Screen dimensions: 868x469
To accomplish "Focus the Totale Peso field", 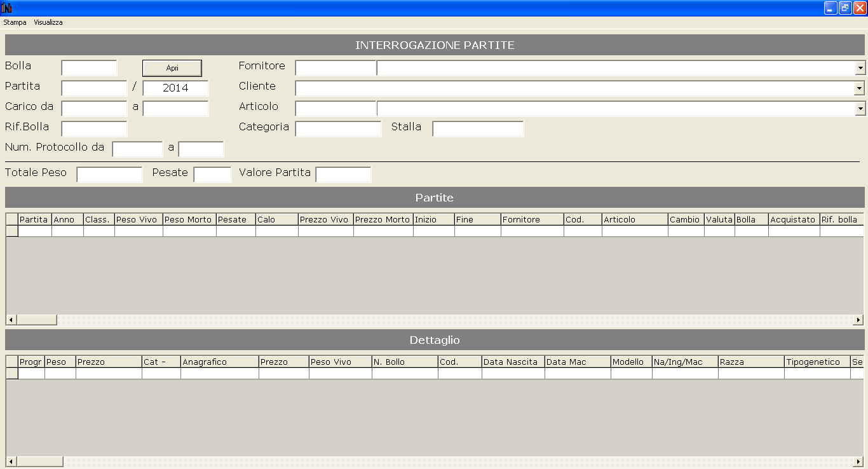I will click(110, 175).
